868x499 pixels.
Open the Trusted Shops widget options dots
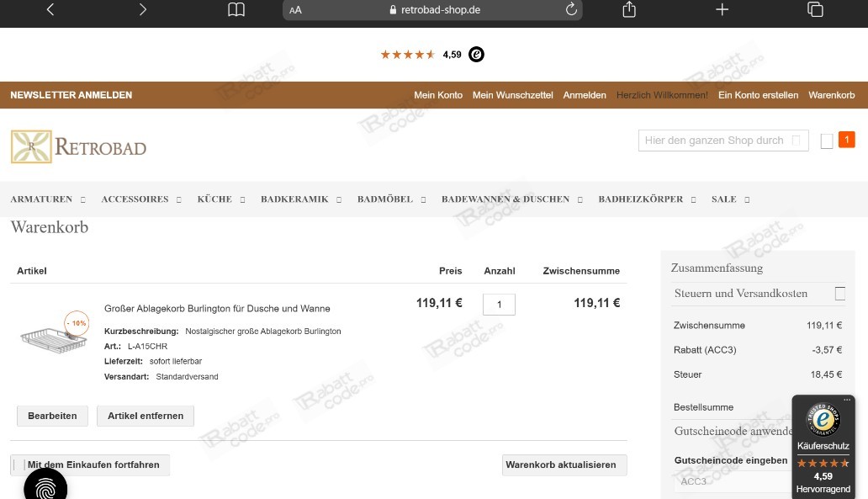pyautogui.click(x=847, y=400)
